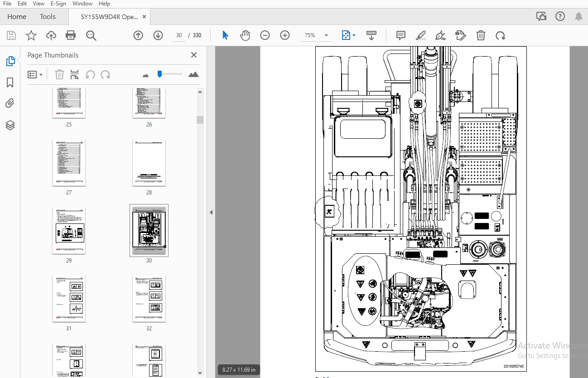Screen dimensions: 588x378
Task: Activate the selection arrow tool
Action: tap(225, 35)
